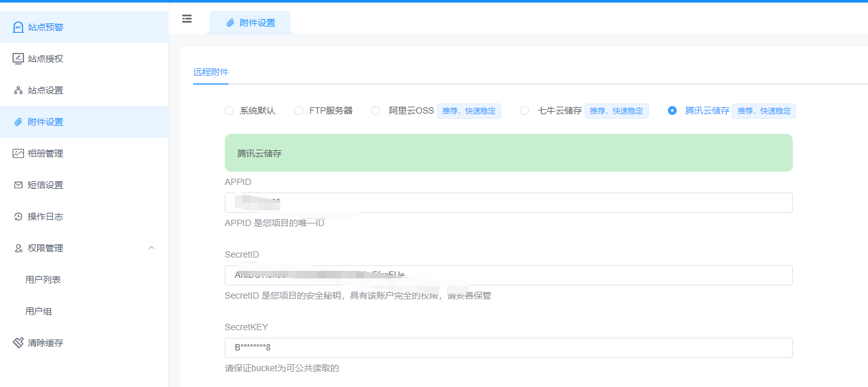Click the 操作日志 clock icon

(x=18, y=217)
